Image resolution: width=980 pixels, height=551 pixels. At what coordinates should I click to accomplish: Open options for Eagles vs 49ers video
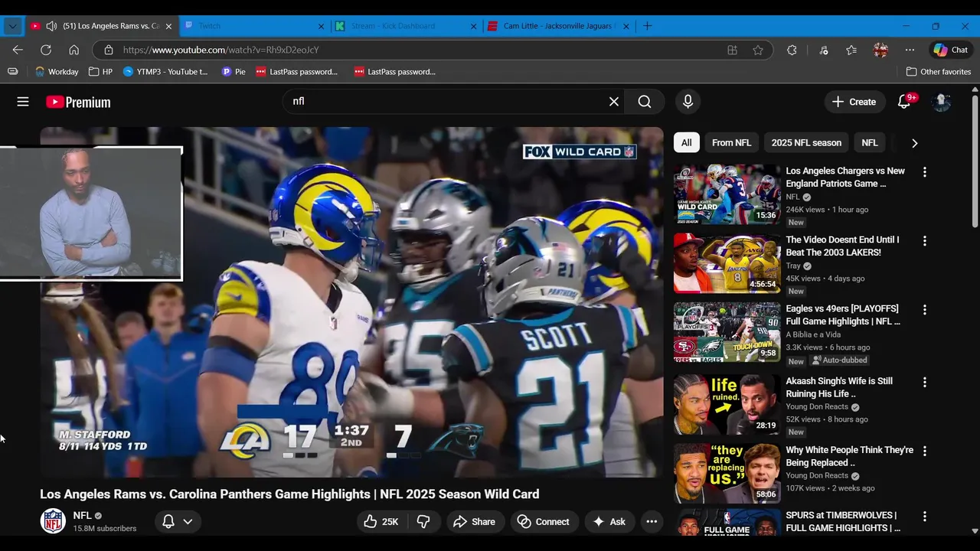point(925,310)
